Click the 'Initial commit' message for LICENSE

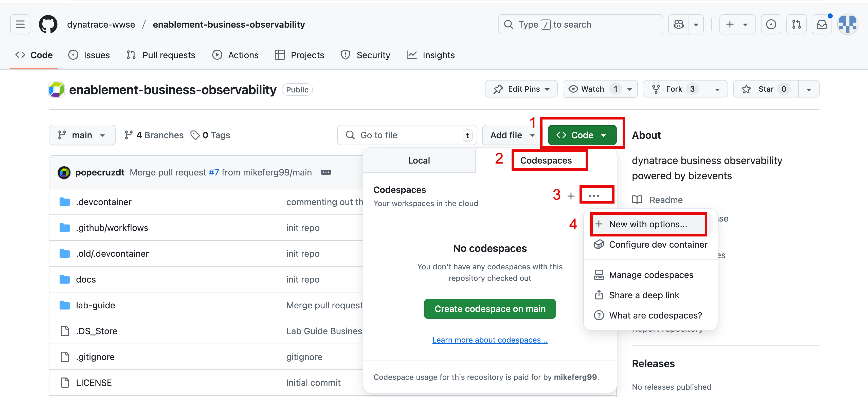click(x=313, y=383)
